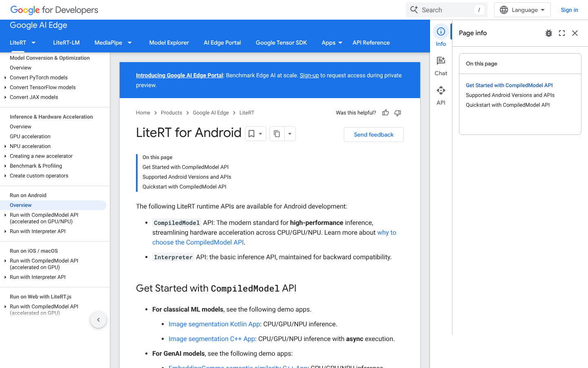Open the Apps dropdown arrow
This screenshot has height=368, width=588.
coord(341,43)
